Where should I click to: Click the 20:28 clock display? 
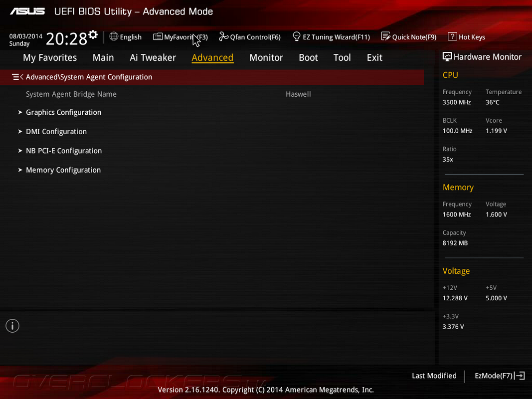pyautogui.click(x=66, y=39)
